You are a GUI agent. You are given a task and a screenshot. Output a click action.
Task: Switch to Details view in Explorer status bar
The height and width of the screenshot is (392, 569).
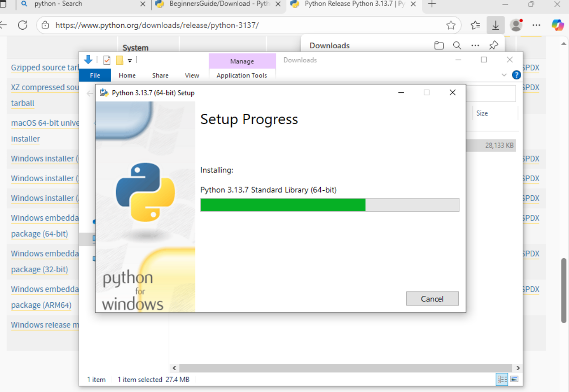[501, 379]
